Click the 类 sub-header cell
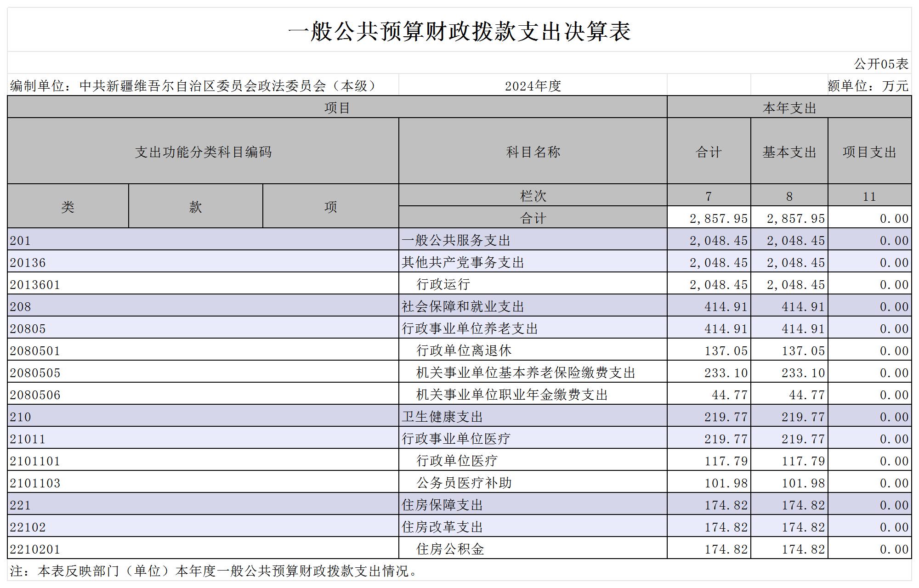This screenshot has width=919, height=588. [68, 207]
